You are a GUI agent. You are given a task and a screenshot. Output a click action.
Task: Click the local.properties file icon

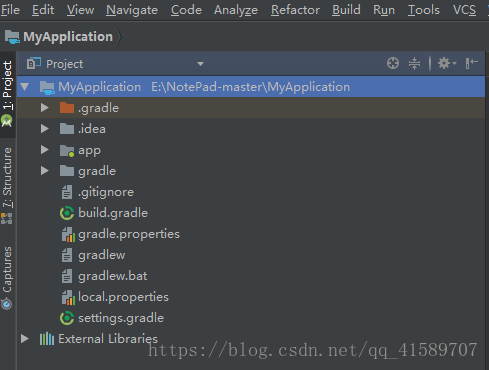68,297
